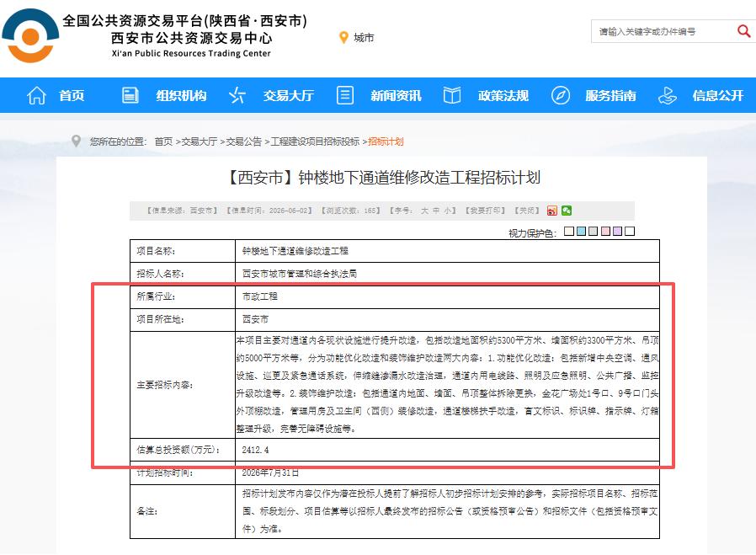Image resolution: width=756 pixels, height=555 pixels.
Task: Click the 项目名称 label cell
Action: [x=183, y=251]
